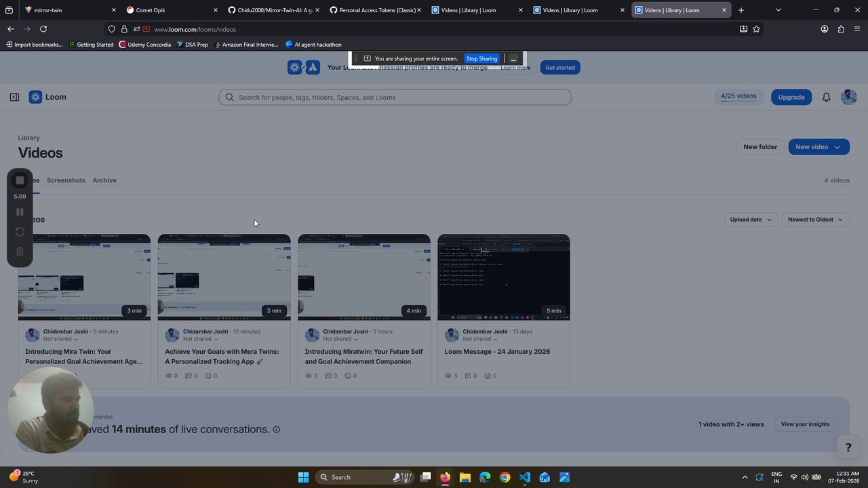Image resolution: width=868 pixels, height=488 pixels.
Task: Open title "Achieve Your Goals with Mera Twins"
Action: pos(222,357)
